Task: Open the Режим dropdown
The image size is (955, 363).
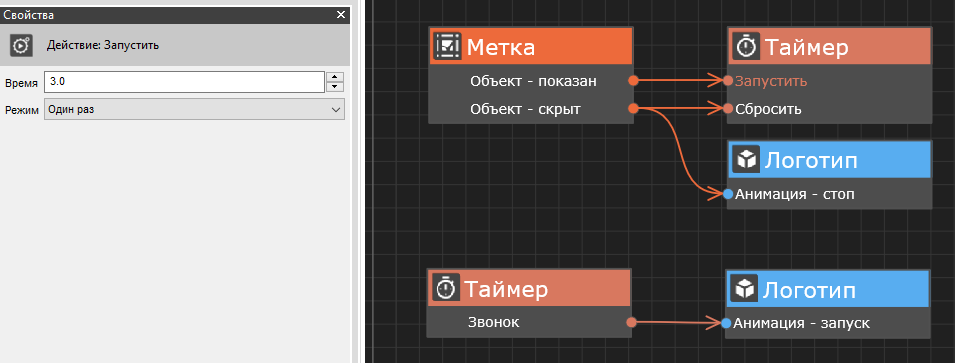Action: tap(194, 110)
